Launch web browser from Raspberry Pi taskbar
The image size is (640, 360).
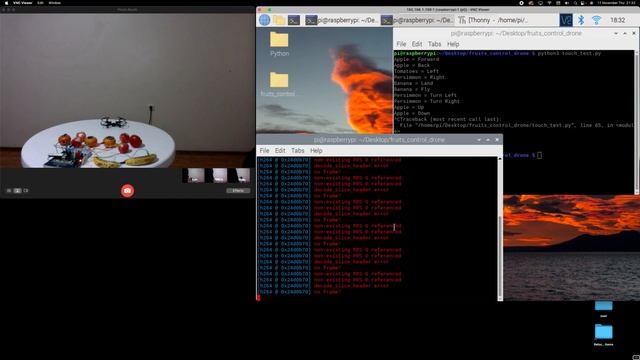coord(264,20)
